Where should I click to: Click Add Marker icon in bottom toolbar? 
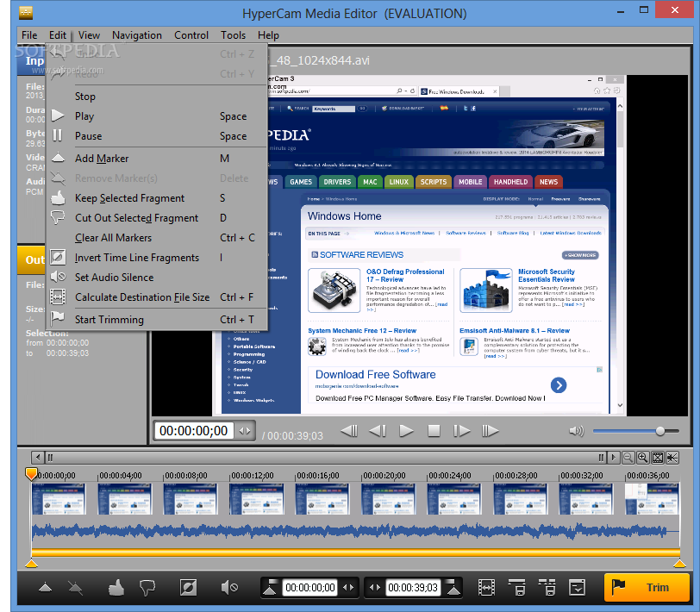(x=45, y=588)
